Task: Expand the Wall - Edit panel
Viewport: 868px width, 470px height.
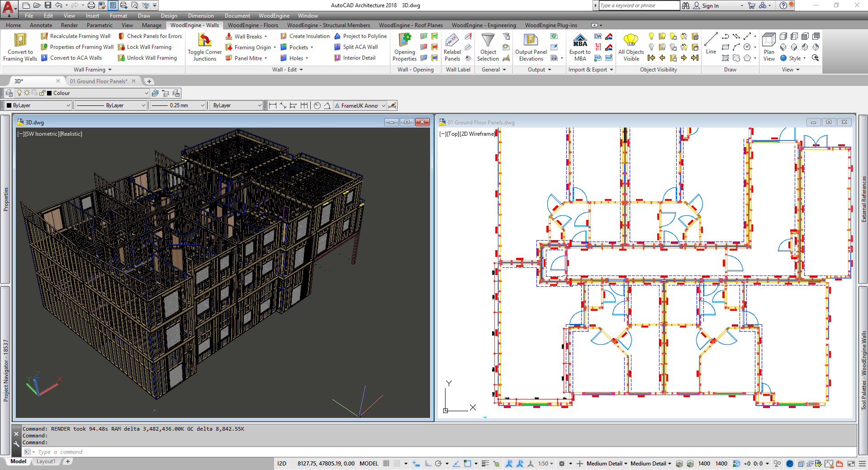Action: (x=288, y=70)
